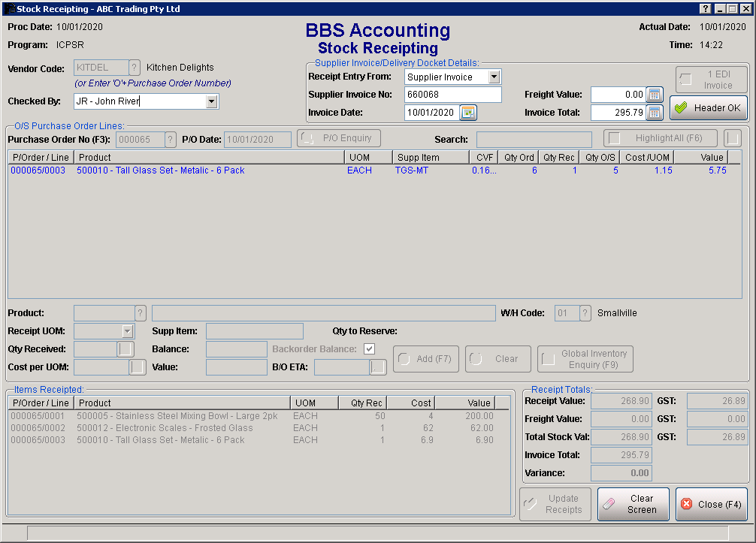Sort by the Qty Ord column header
This screenshot has width=756, height=543.
(x=519, y=158)
